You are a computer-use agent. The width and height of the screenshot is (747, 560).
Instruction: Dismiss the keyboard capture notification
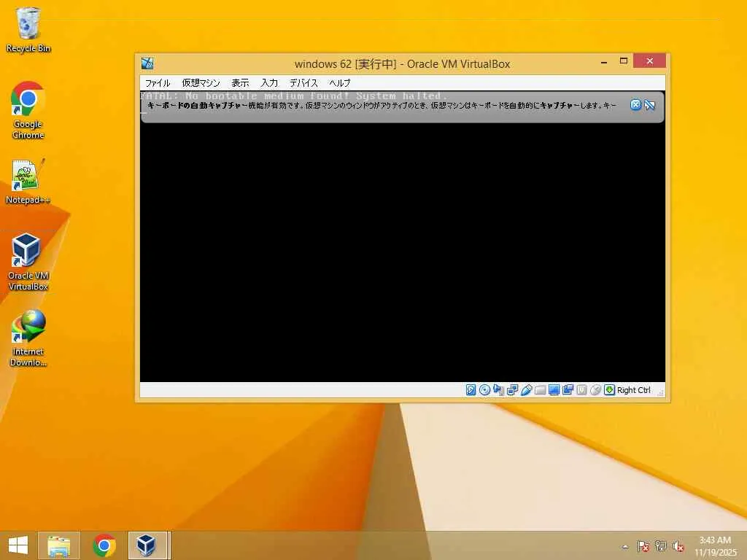(635, 105)
